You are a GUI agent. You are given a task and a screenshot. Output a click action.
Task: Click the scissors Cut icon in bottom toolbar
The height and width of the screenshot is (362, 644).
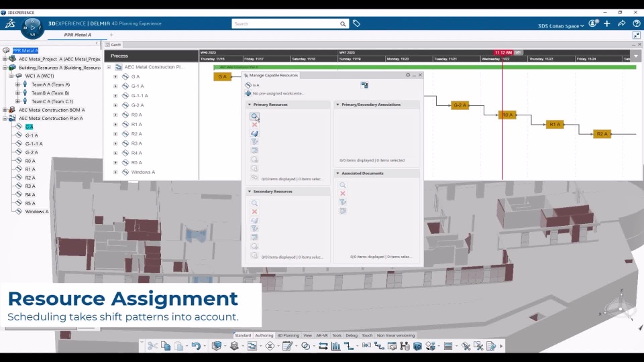point(152,347)
